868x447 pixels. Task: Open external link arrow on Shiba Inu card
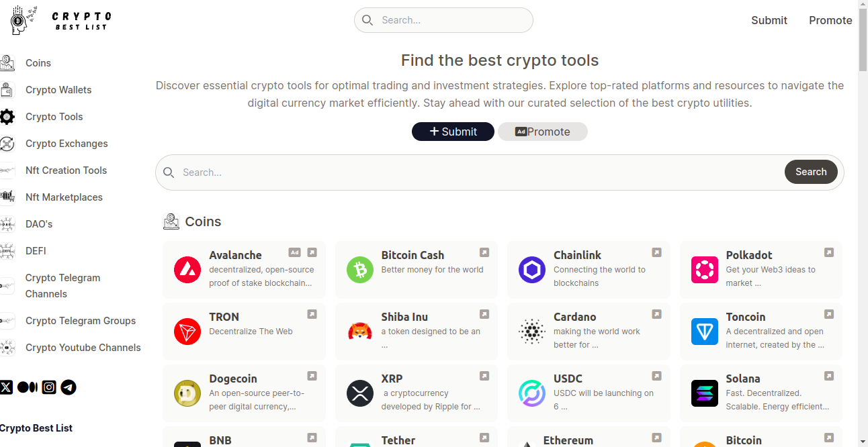click(484, 314)
